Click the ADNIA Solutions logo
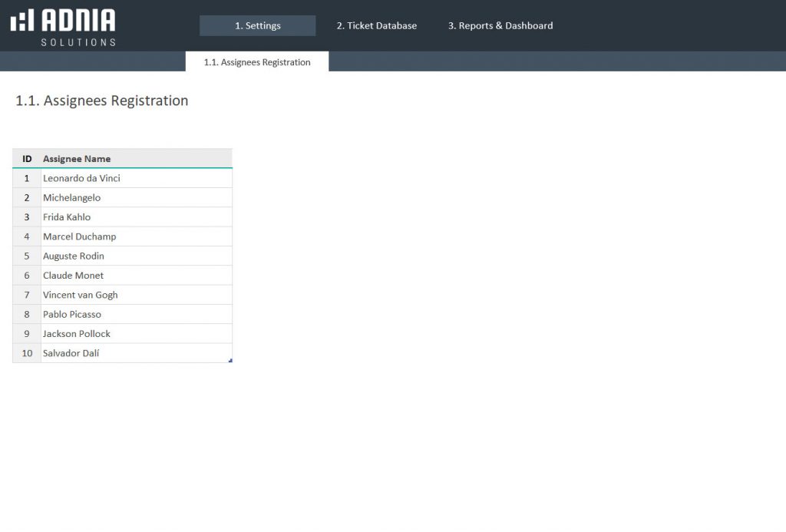 pyautogui.click(x=64, y=25)
